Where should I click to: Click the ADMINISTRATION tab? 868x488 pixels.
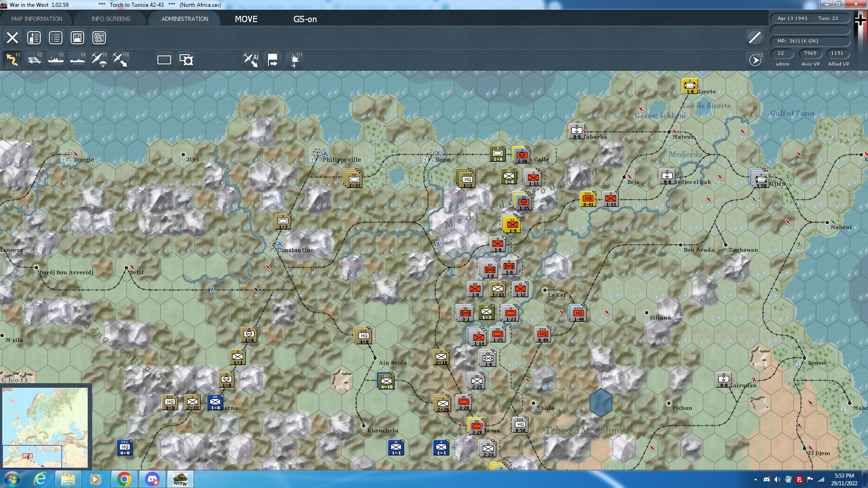click(184, 19)
